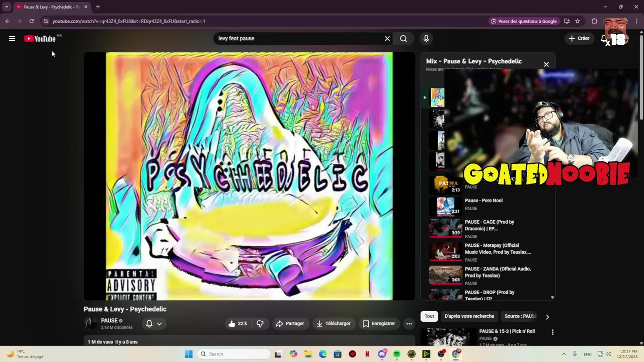Go back in browser history
The image size is (644, 362).
[x=7, y=21]
